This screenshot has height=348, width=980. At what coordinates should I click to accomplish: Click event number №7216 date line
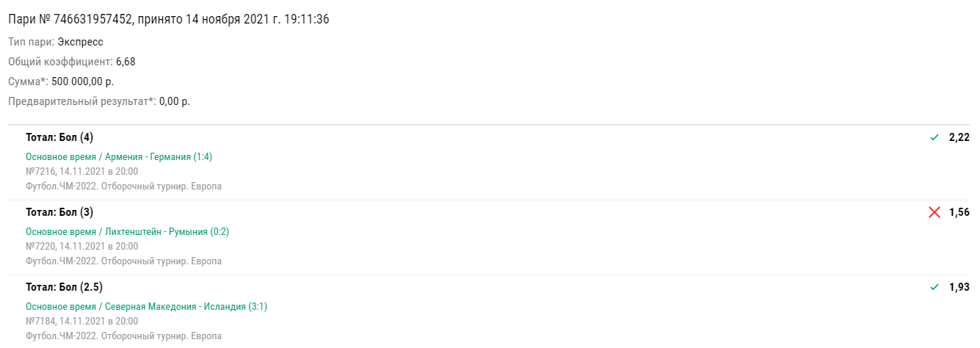coord(81,171)
